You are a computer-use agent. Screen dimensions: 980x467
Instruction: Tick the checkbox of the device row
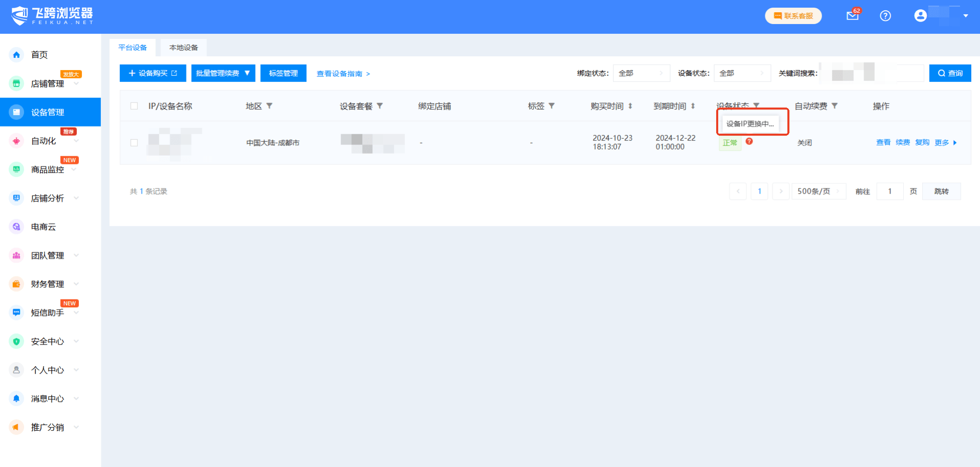[x=134, y=142]
